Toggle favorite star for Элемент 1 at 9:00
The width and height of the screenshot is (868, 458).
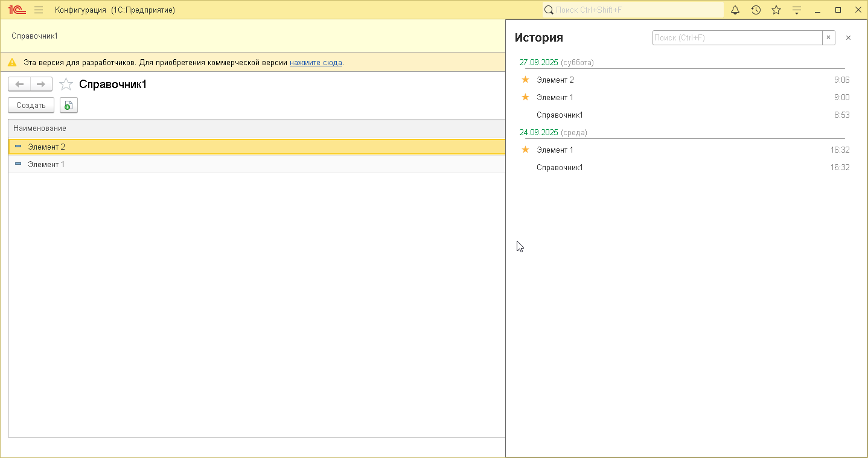pos(525,97)
